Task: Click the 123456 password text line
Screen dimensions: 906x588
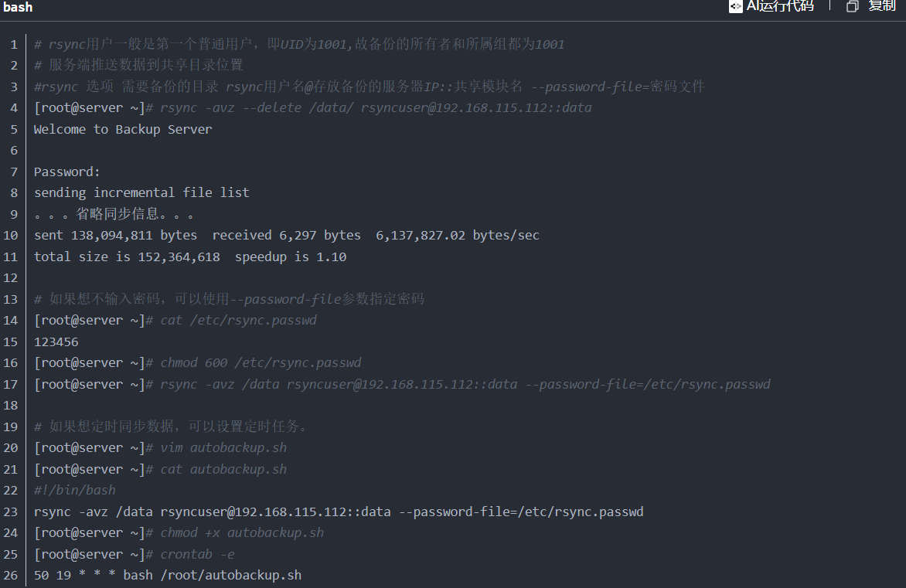Action: [55, 341]
